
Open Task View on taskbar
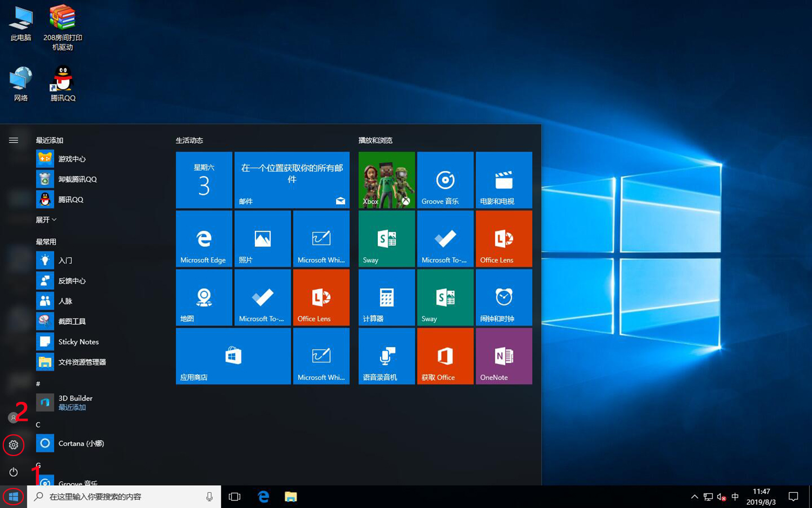234,497
